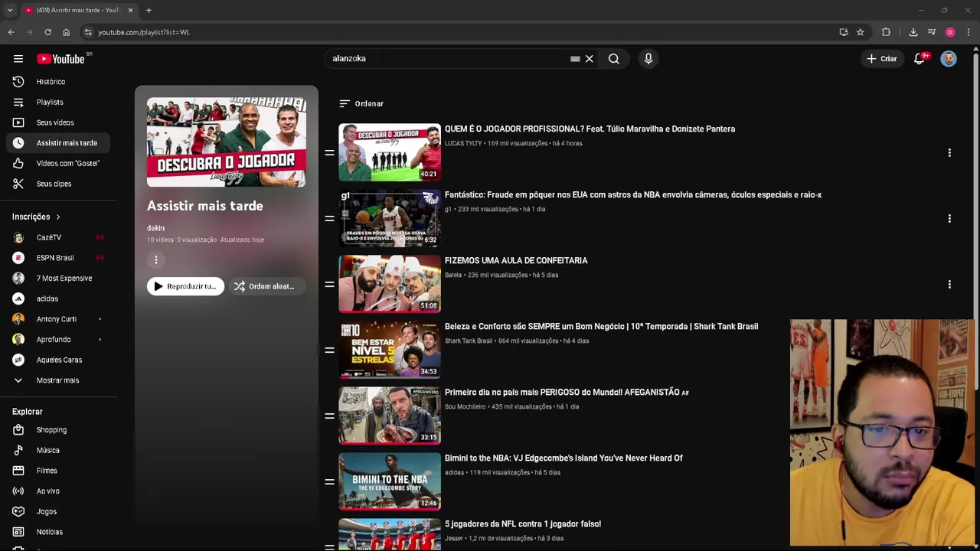Open a new browser tab with plus

pos(149,10)
